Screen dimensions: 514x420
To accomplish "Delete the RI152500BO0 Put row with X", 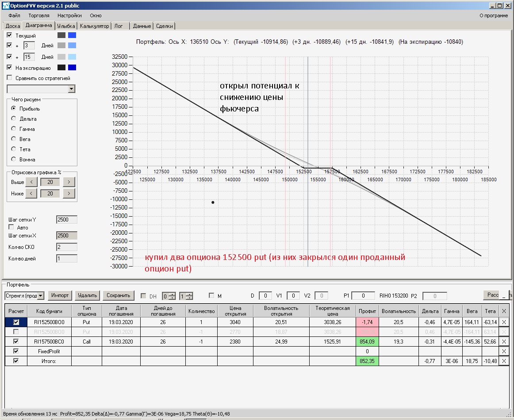I will point(504,322).
